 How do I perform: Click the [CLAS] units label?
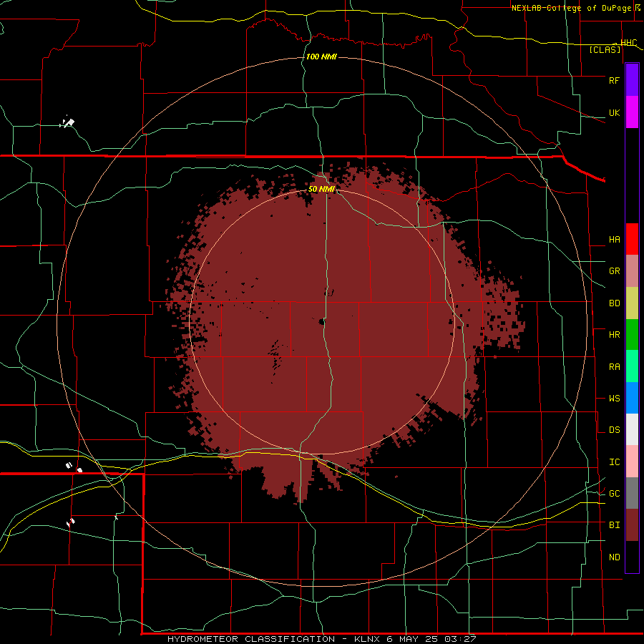605,49
